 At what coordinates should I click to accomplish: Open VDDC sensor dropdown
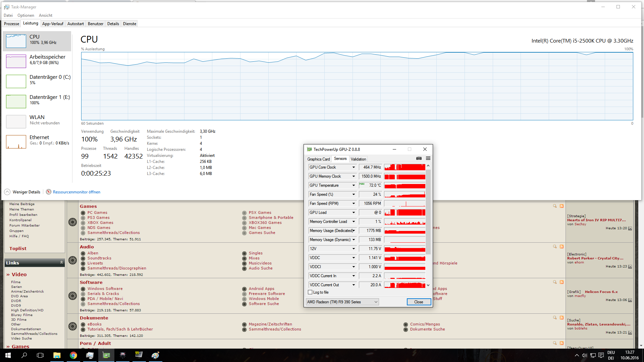coord(354,258)
